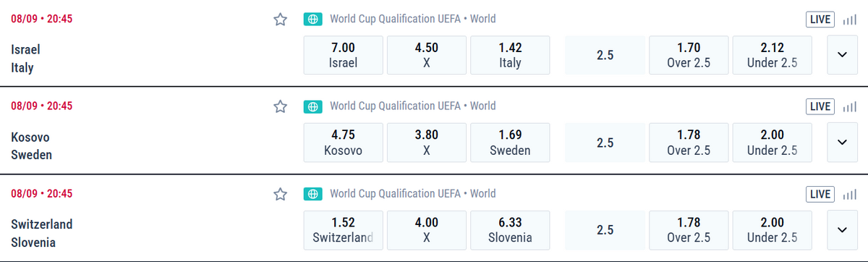The height and width of the screenshot is (262, 868).
Task: Show stats bars for Switzerland-Slovenia match
Action: 849,194
